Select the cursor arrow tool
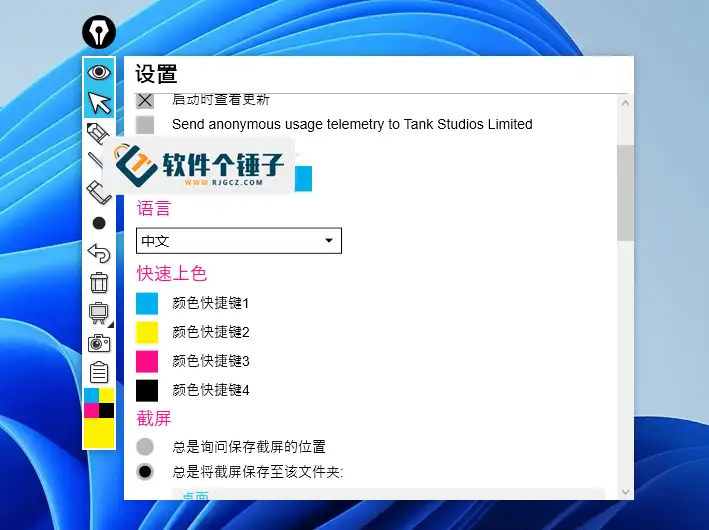This screenshot has width=709, height=530. click(99, 103)
